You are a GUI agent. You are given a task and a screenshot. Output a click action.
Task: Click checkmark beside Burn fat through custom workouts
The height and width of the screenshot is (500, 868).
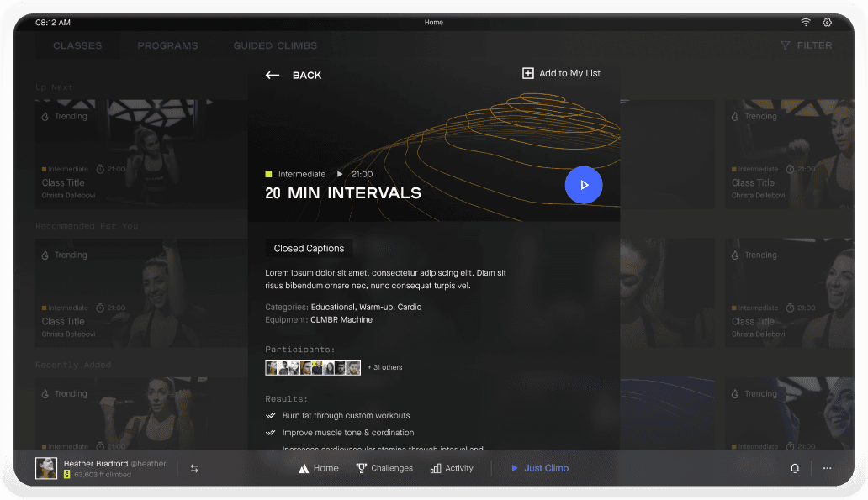coord(271,415)
